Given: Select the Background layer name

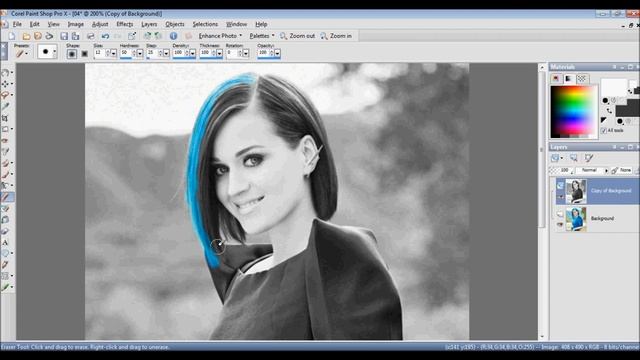Looking at the screenshot, I should pos(602,219).
